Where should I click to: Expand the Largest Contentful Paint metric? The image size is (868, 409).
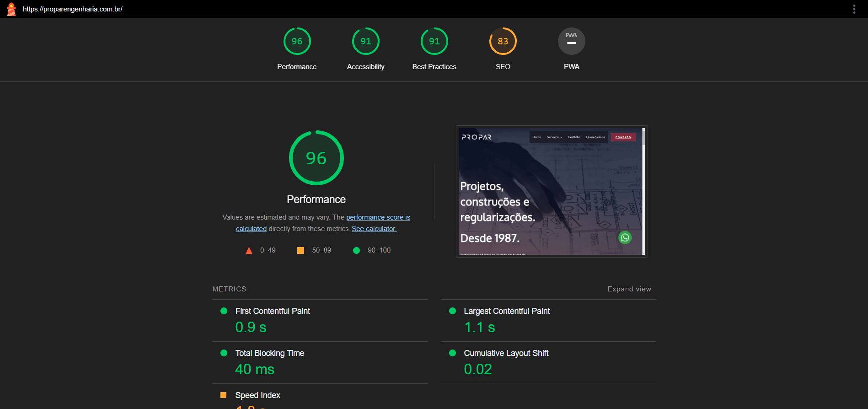pyautogui.click(x=507, y=311)
